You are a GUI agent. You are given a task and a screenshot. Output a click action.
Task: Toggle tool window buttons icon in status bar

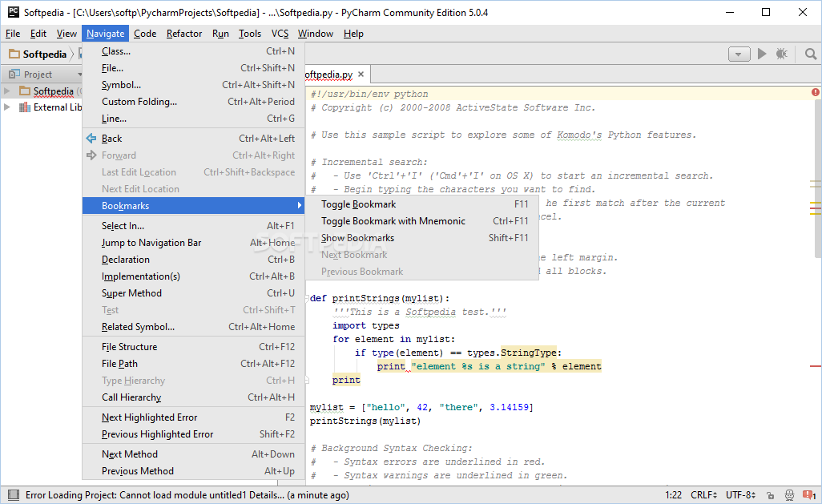click(x=14, y=495)
